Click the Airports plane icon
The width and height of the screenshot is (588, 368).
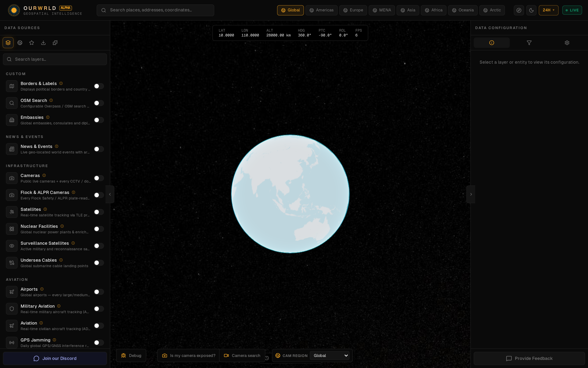pos(12,292)
